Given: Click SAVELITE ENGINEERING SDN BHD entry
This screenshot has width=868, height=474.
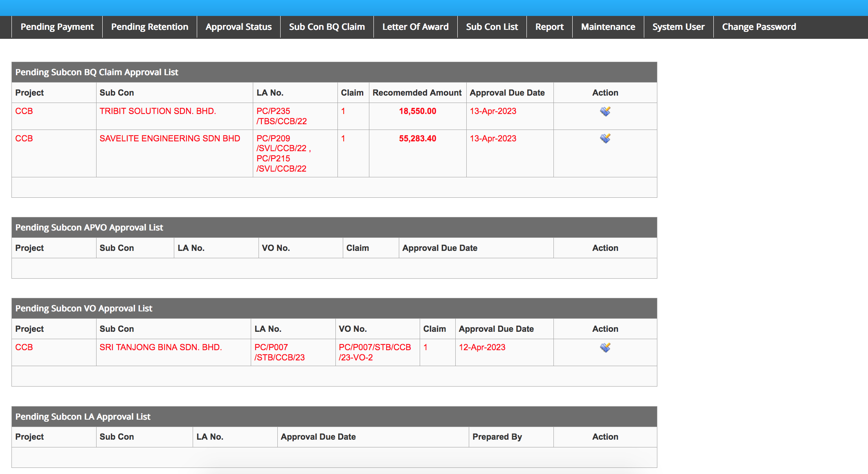Looking at the screenshot, I should coord(170,139).
